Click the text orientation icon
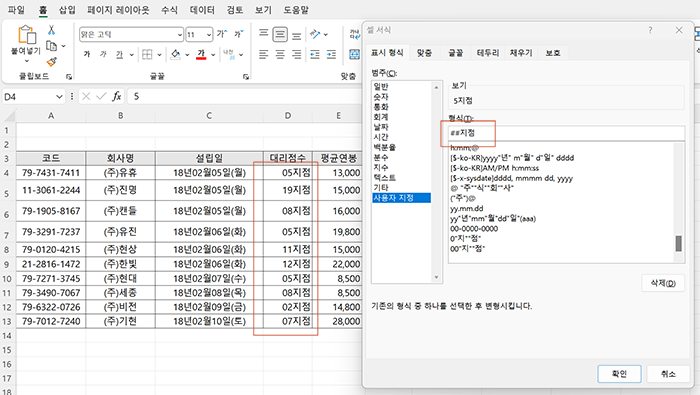This screenshot has height=395, width=700. point(316,34)
